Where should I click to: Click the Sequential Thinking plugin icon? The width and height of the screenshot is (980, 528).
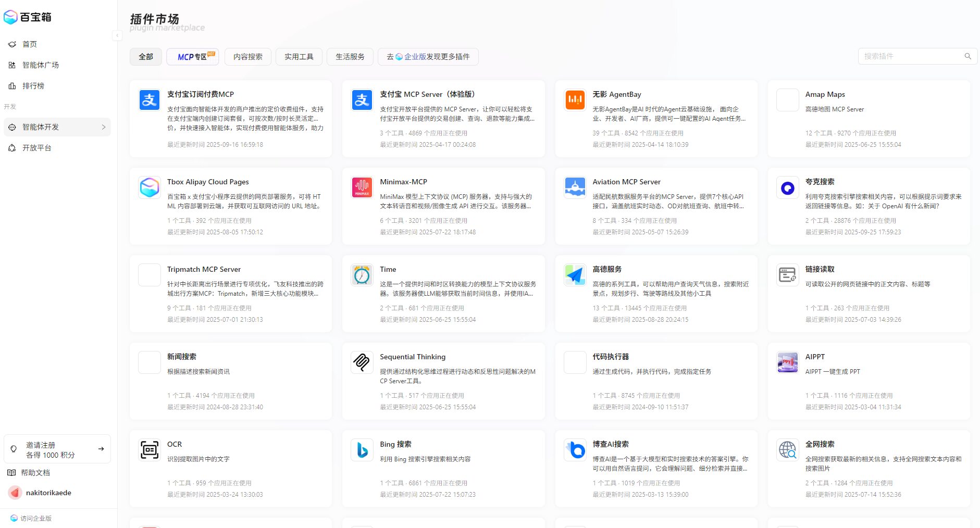(x=362, y=362)
